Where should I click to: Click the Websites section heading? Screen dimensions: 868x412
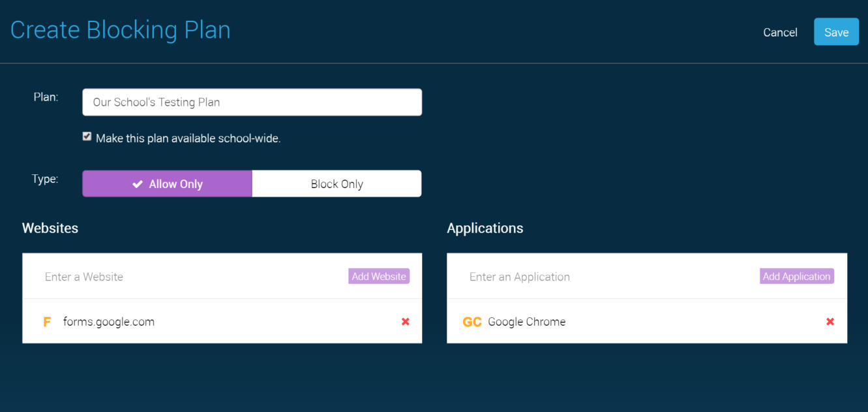pyautogui.click(x=50, y=228)
